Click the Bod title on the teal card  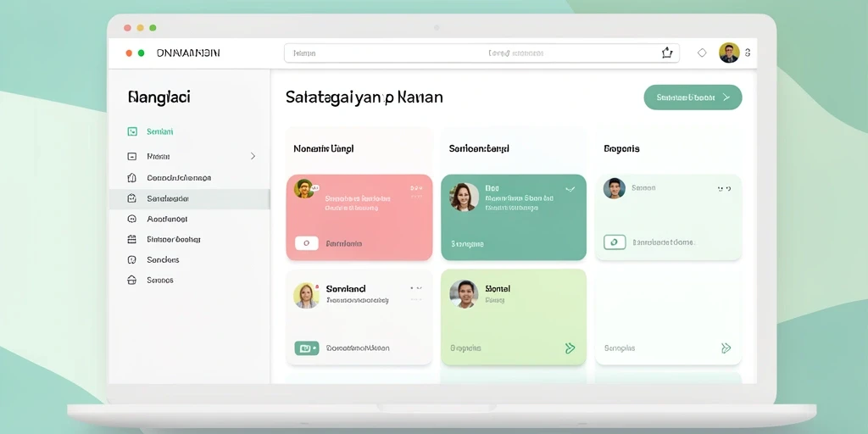point(492,187)
